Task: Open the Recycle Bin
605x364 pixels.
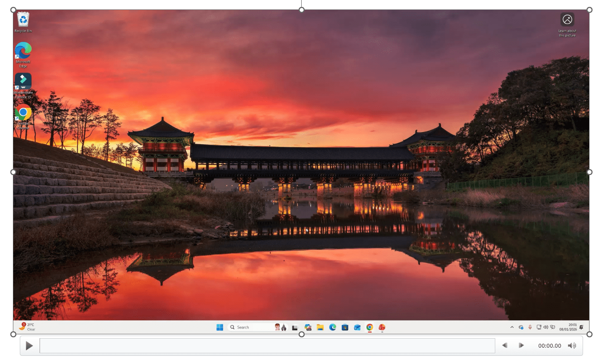Action: [x=23, y=19]
